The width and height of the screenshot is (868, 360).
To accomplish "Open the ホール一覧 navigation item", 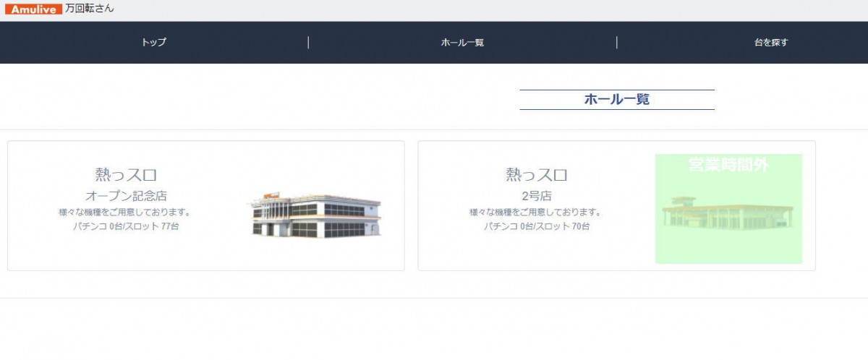I will (x=462, y=43).
